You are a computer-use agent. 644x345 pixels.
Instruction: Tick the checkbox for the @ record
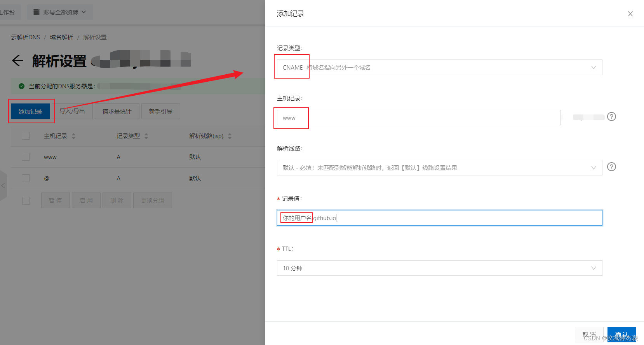(x=26, y=178)
